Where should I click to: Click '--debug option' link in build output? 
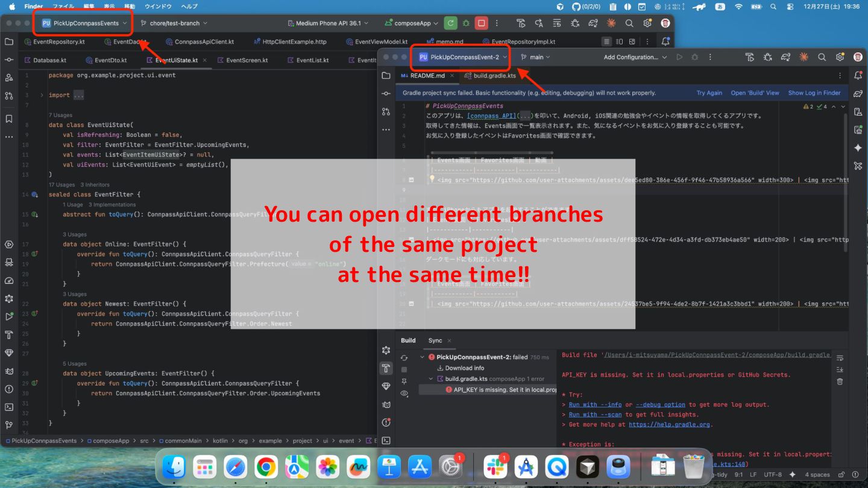pyautogui.click(x=660, y=405)
